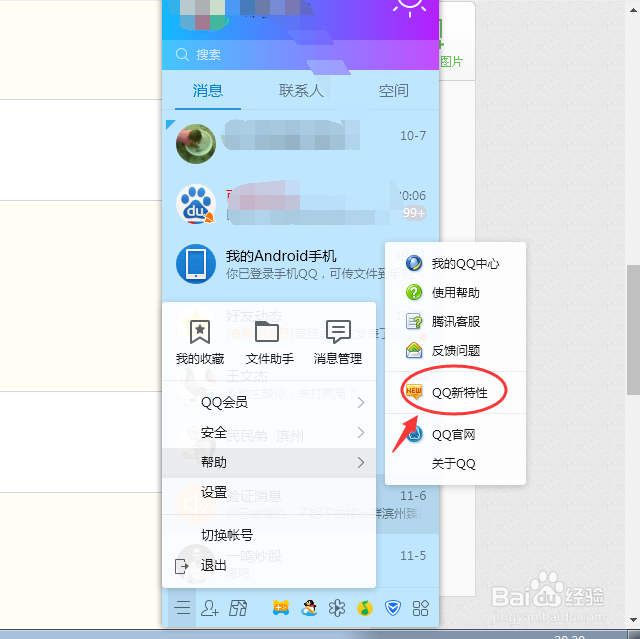This screenshot has height=639, width=640.
Task: Click the snowflake app icon
Action: click(337, 608)
